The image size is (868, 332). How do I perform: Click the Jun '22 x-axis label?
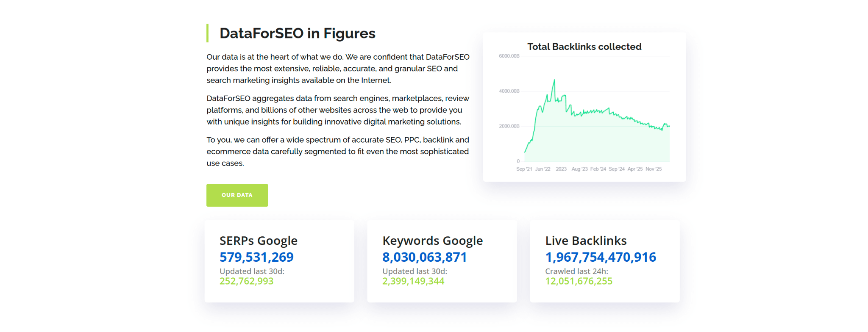(x=542, y=169)
